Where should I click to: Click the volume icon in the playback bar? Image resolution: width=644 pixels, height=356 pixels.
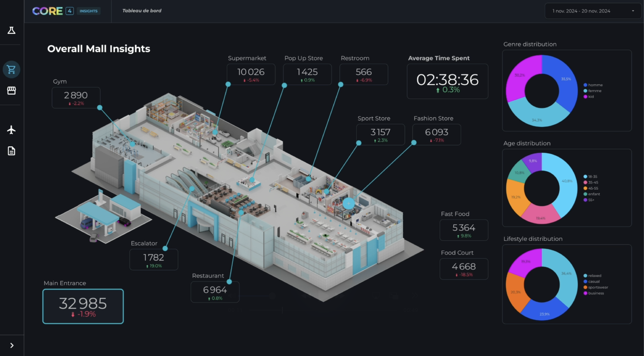[x=232, y=296]
